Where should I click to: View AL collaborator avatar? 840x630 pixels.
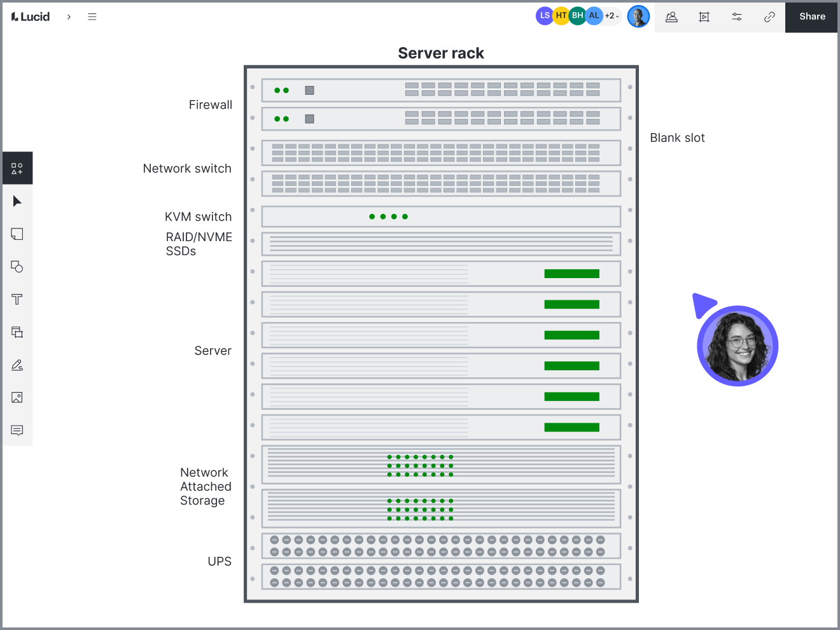[x=594, y=16]
